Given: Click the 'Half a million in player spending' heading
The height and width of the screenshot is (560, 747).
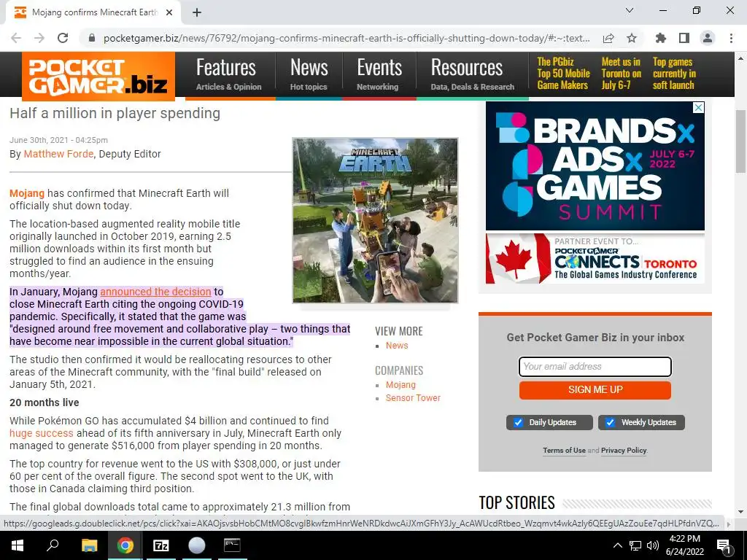Looking at the screenshot, I should pyautogui.click(x=115, y=113).
